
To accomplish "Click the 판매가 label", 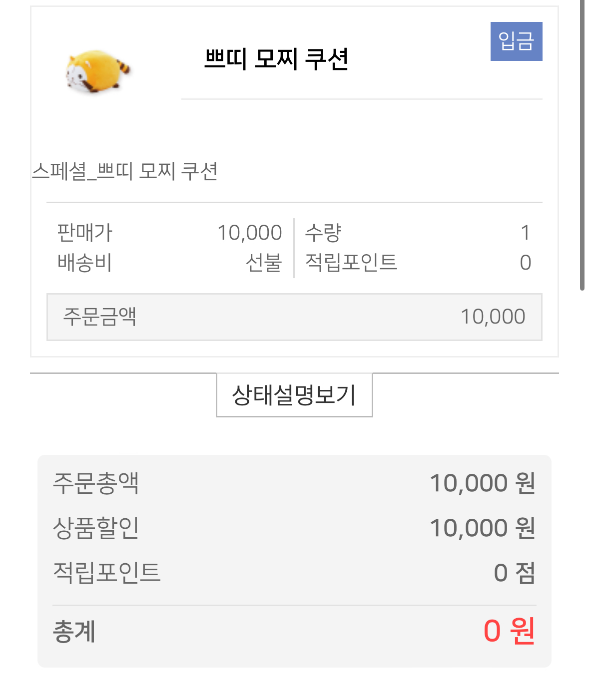I will tap(85, 233).
